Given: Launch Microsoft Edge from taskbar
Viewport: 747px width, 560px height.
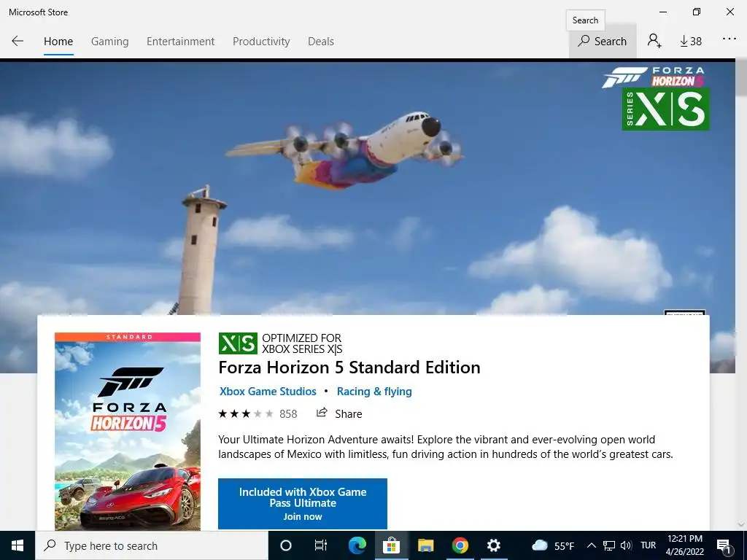Looking at the screenshot, I should coord(357,545).
